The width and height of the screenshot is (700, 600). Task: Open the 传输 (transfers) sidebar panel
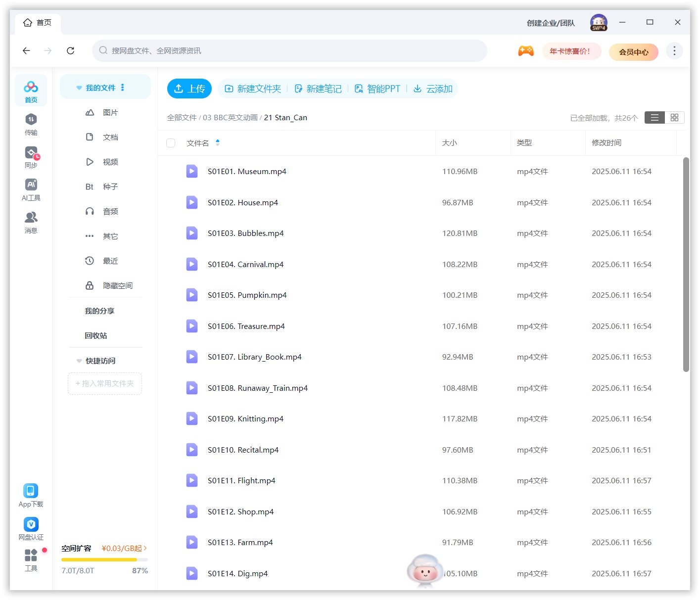[x=31, y=124]
